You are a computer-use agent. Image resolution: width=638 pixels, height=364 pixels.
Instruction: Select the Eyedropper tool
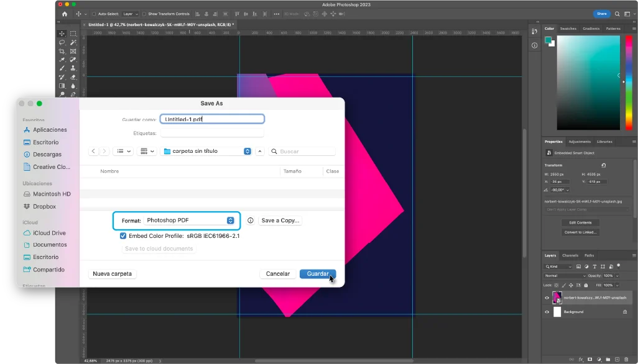point(62,60)
